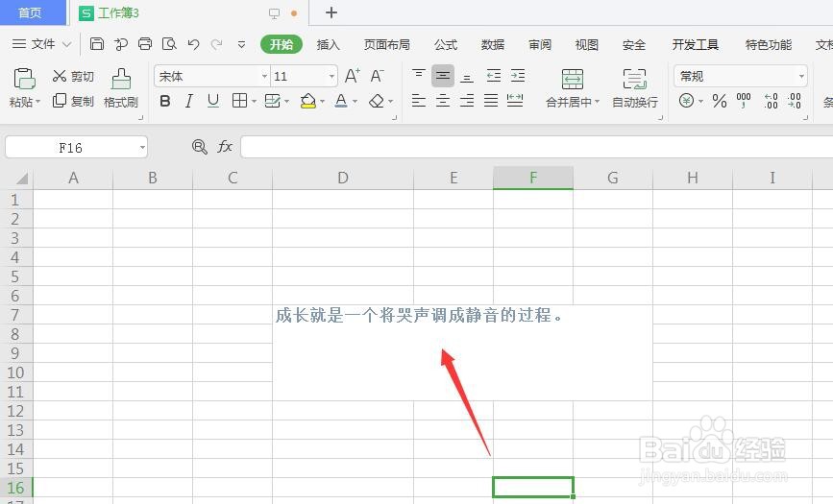Open fill color dropdown arrow
Viewport: 833px width, 504px height.
[322, 102]
